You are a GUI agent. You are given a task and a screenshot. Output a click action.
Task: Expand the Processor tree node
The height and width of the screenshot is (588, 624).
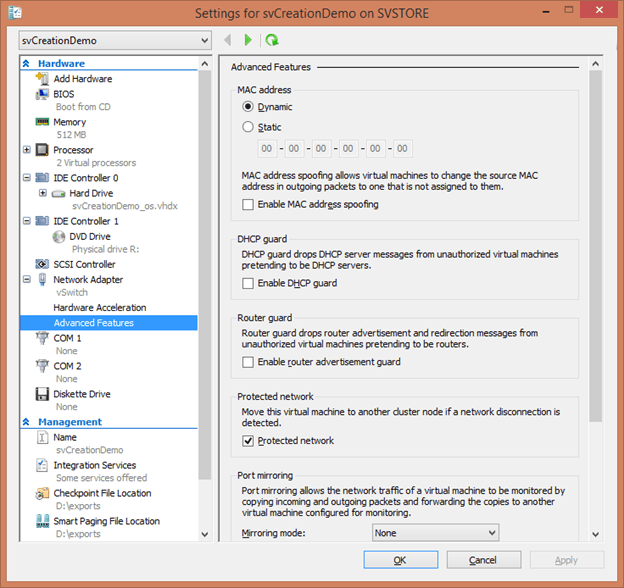pyautogui.click(x=27, y=150)
